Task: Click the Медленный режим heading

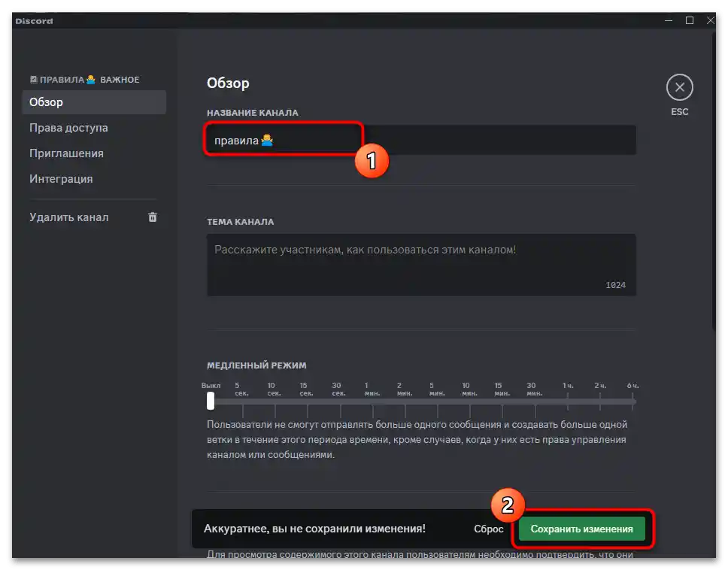Action: tap(256, 365)
